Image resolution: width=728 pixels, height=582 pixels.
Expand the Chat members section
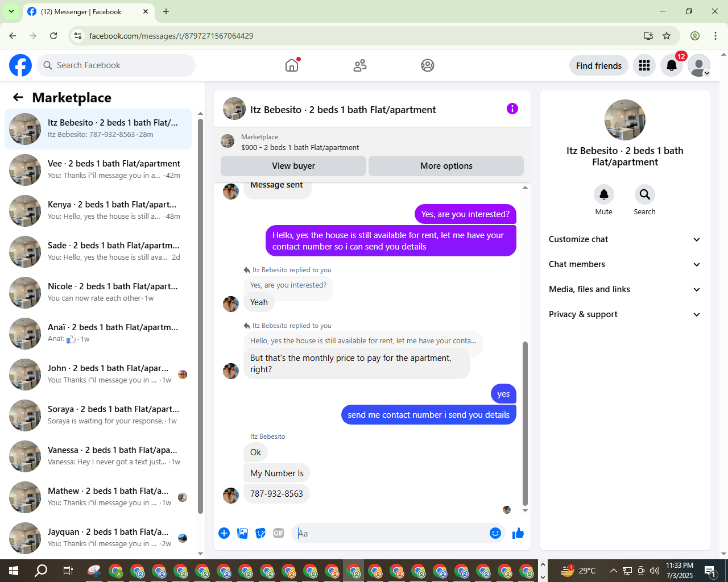click(624, 264)
